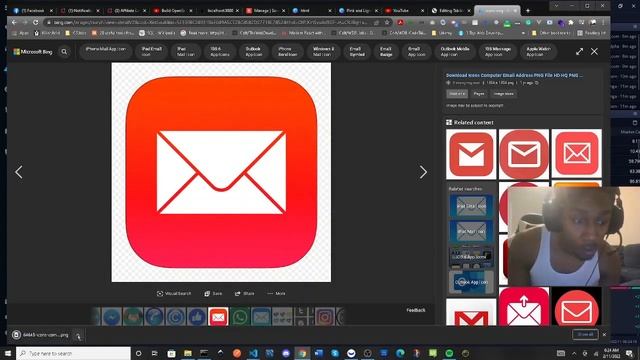Screen dimensions: 640x360
Task: Select the iPhone Mail App Icon chip
Action: (x=106, y=51)
